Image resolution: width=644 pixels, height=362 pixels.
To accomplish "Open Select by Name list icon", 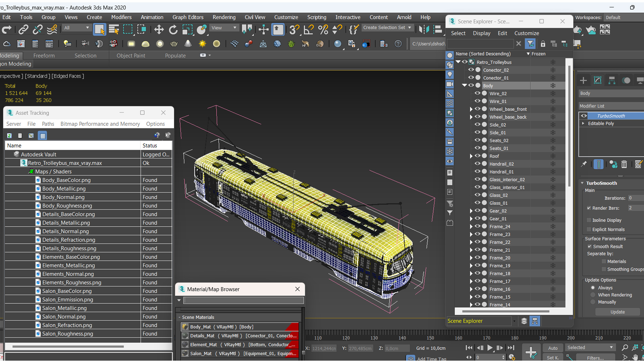I will tap(114, 29).
